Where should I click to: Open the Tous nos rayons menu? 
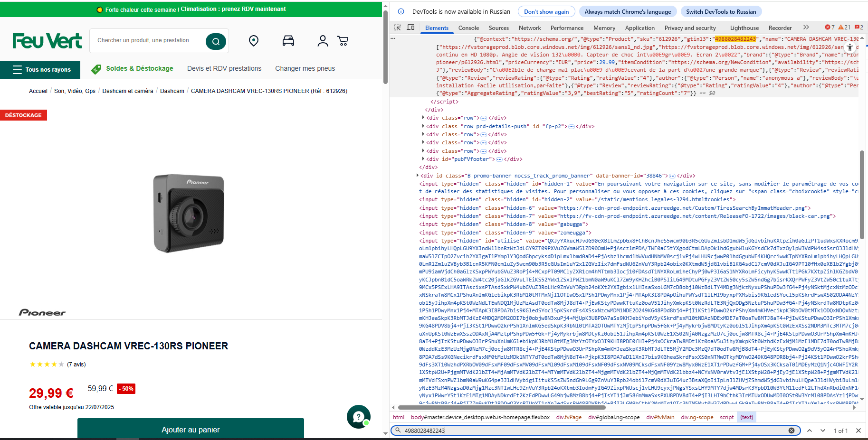tap(40, 69)
